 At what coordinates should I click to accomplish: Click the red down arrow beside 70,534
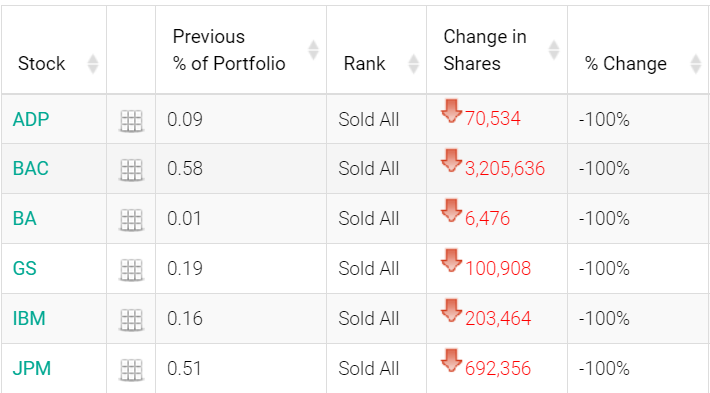pos(451,111)
